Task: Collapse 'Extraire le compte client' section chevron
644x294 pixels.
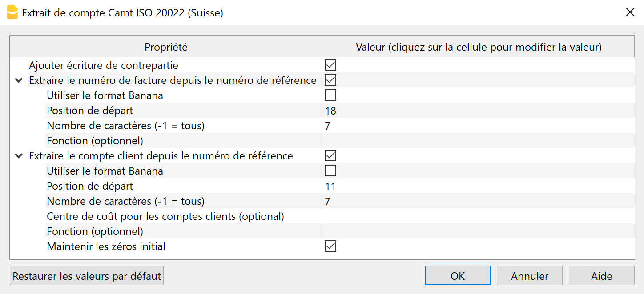Action: point(19,156)
